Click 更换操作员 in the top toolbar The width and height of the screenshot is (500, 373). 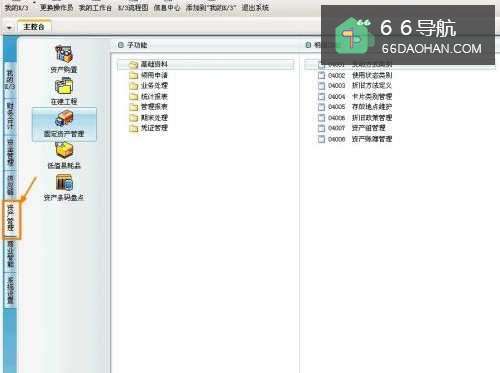[56, 7]
